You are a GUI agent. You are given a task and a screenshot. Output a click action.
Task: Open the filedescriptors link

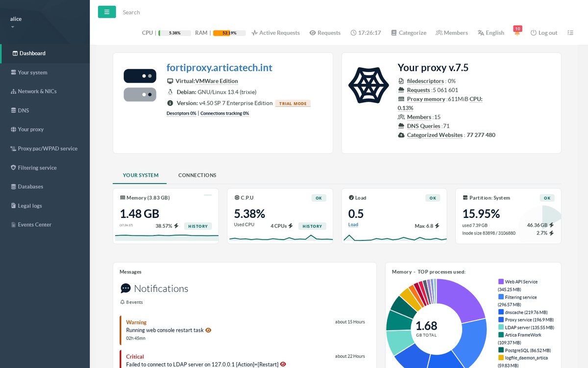click(425, 81)
